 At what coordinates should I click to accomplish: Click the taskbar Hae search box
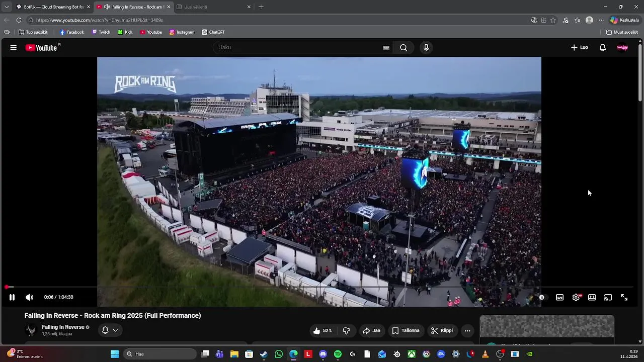160,354
